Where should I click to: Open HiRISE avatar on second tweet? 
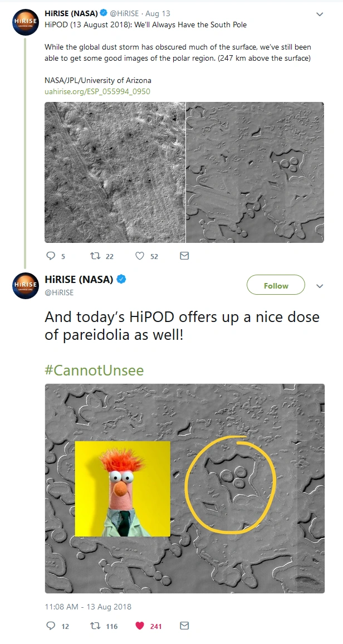[x=26, y=286]
